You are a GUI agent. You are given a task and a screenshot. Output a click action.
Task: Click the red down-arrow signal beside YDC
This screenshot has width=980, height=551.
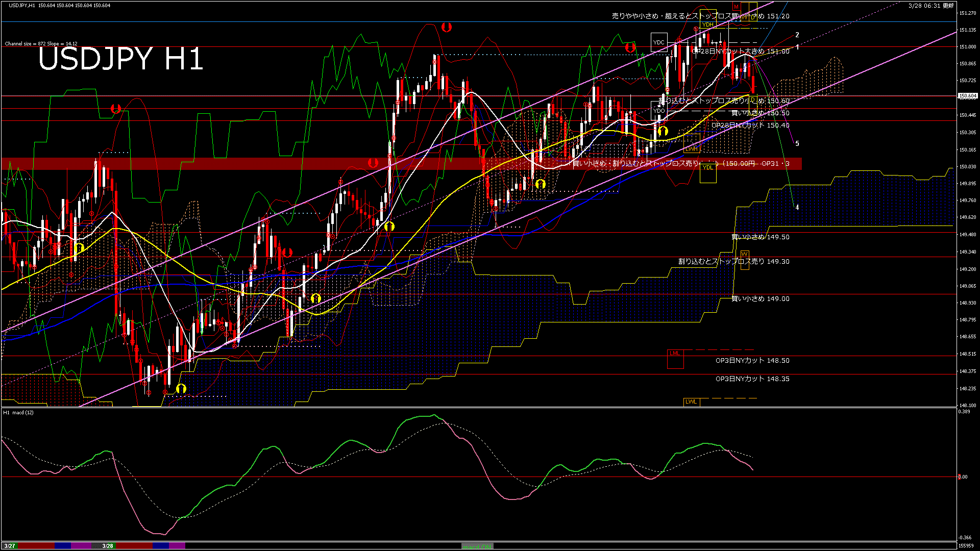pos(630,47)
